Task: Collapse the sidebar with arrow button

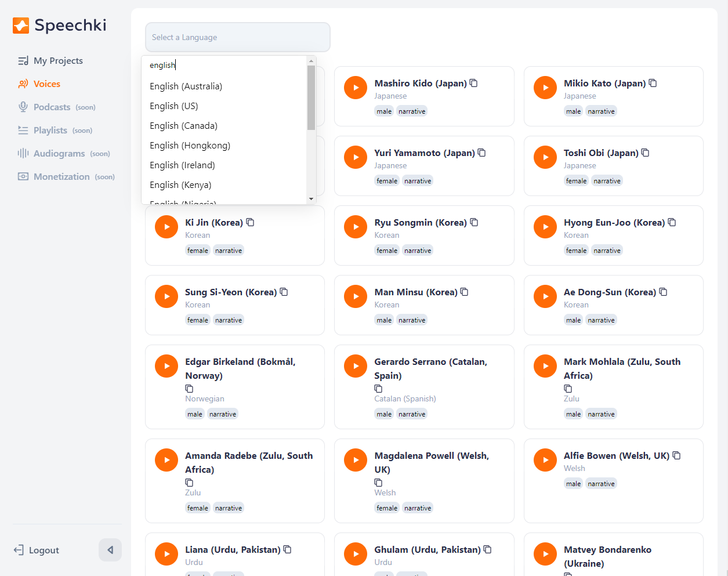Action: tap(110, 550)
